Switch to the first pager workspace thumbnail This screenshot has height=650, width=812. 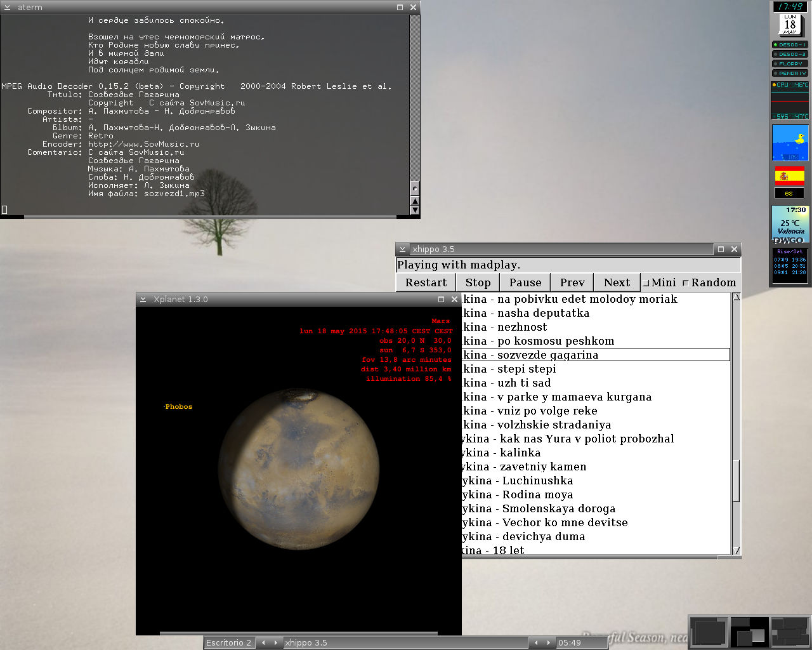pos(709,633)
